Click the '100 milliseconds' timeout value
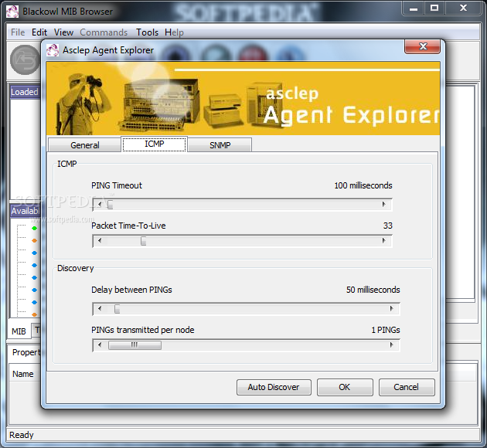Viewport: 487px width, 448px height. [x=363, y=185]
